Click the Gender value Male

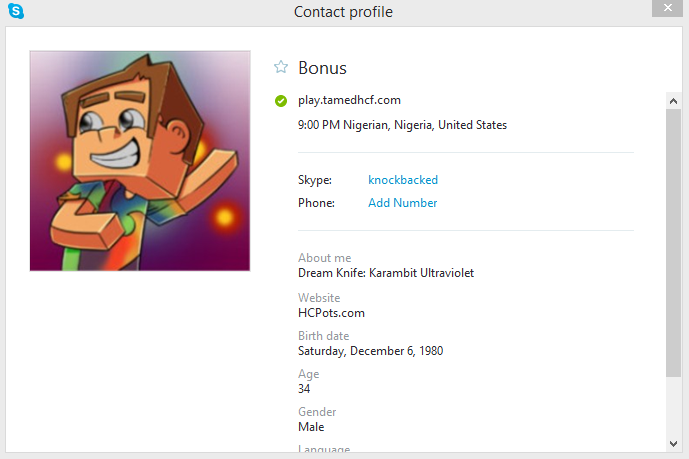[311, 427]
